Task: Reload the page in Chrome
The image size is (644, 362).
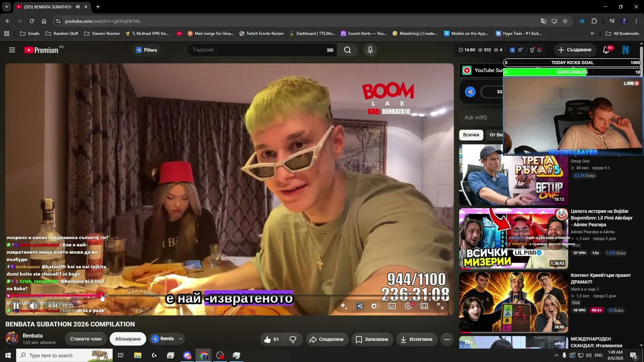Action: [32, 21]
